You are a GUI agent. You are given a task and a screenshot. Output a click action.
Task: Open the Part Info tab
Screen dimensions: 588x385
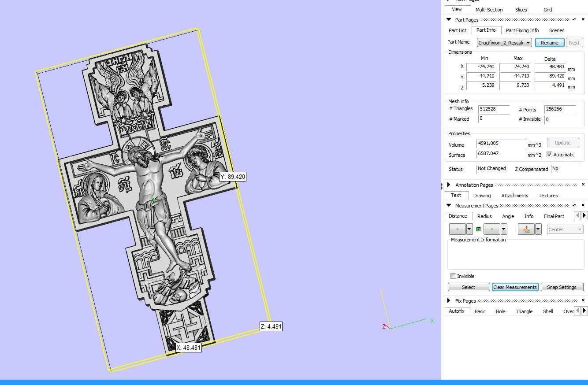[x=486, y=30]
